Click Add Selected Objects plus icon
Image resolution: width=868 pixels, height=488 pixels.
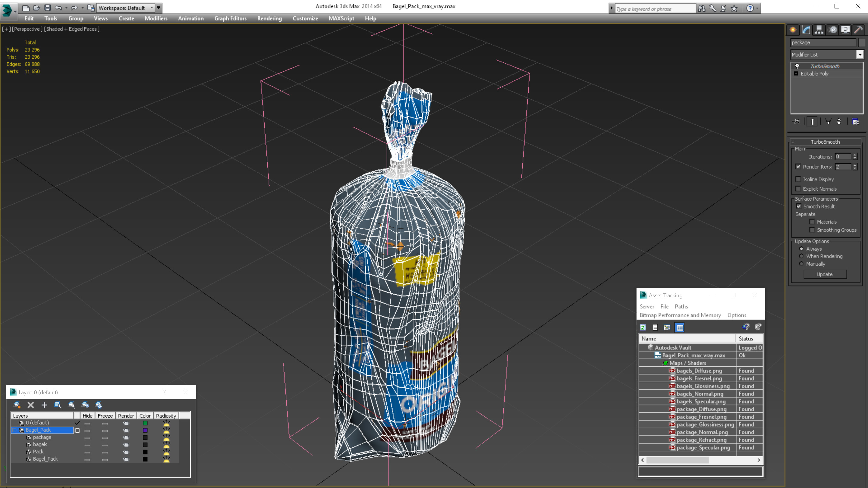pos(44,405)
